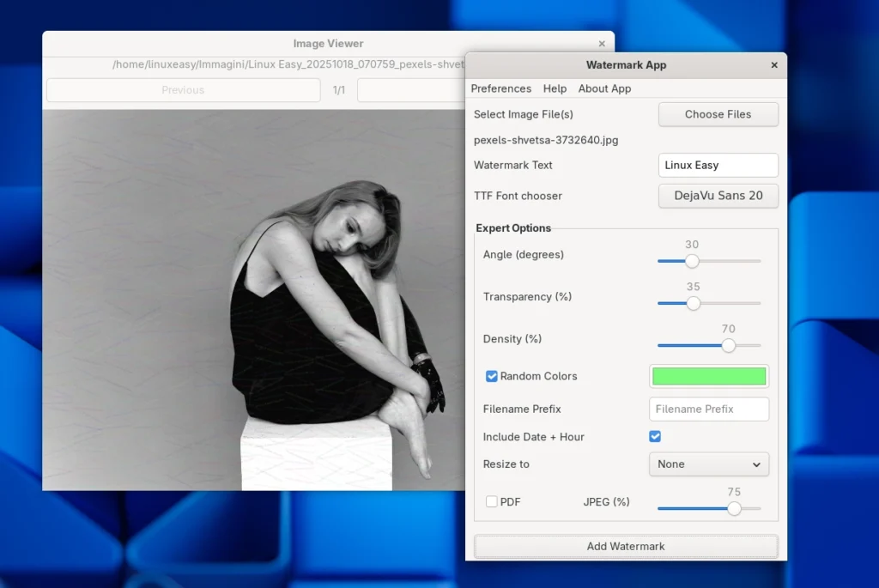Click the Density percentage slider handle
Screen dimensions: 879x588
(729, 345)
